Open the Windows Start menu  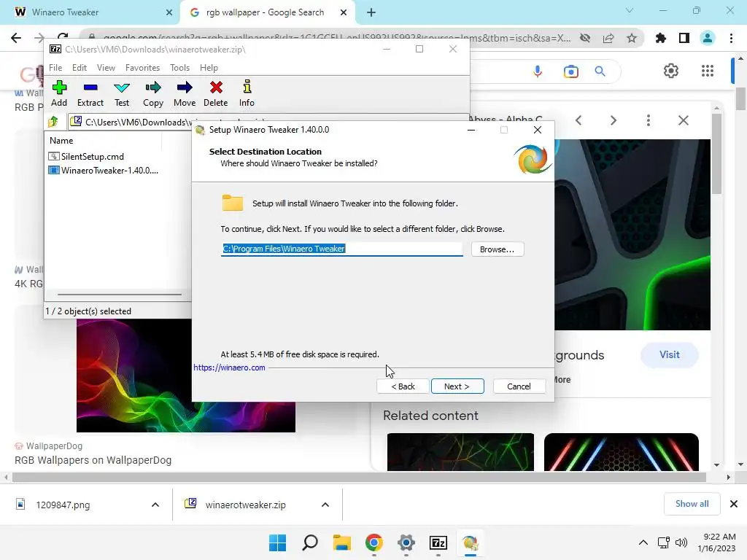point(278,542)
